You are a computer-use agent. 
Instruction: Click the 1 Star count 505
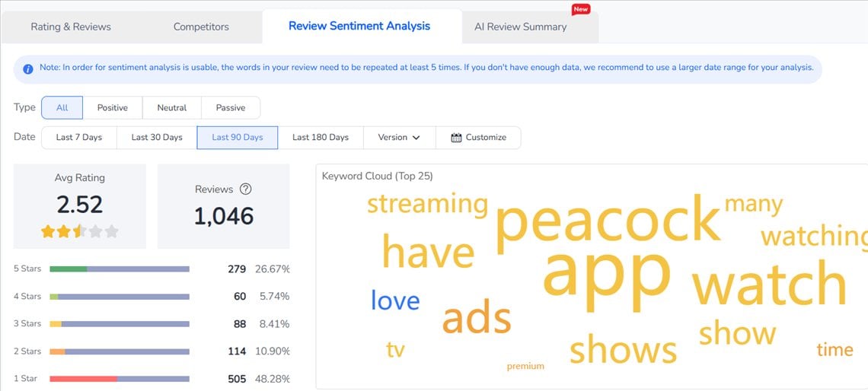(236, 379)
